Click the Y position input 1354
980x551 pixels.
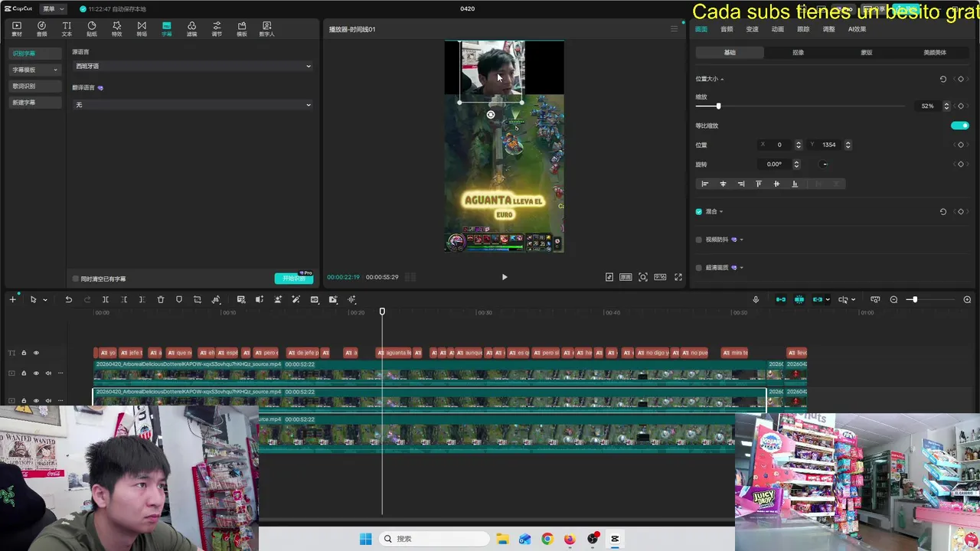831,145
